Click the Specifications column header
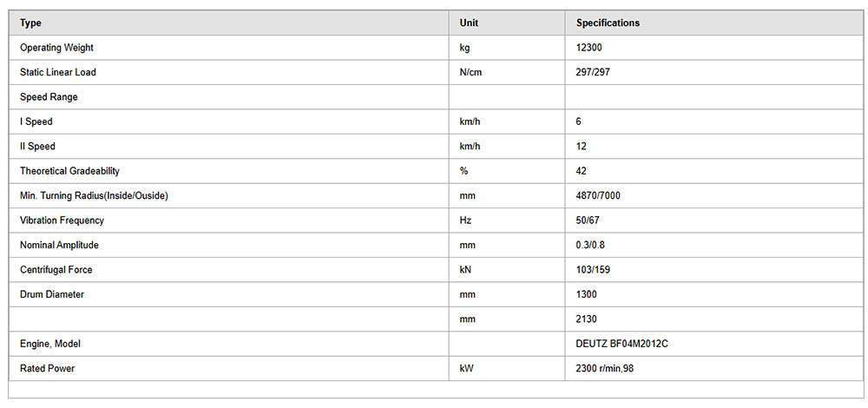 [x=608, y=23]
